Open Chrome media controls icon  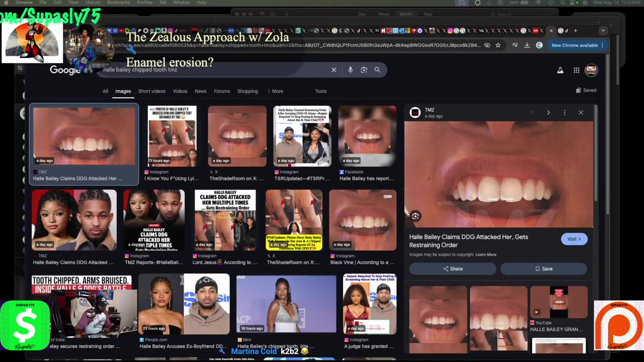point(515,45)
